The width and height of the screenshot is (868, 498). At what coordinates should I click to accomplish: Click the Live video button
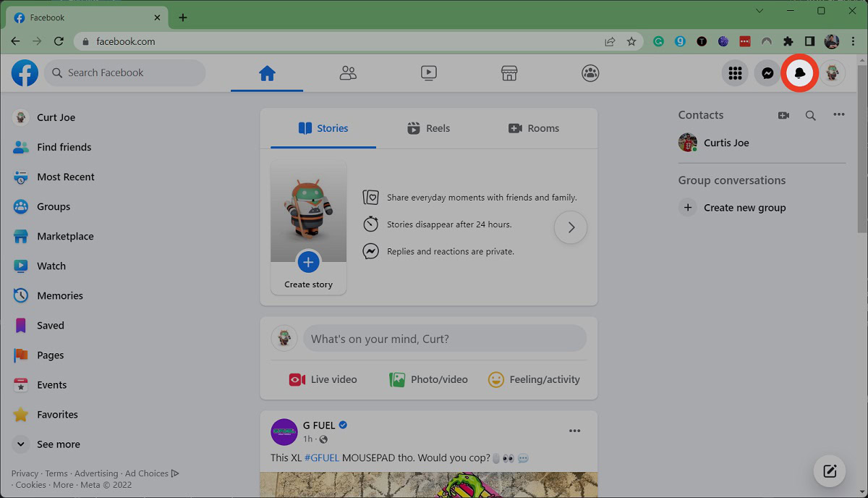pos(323,379)
